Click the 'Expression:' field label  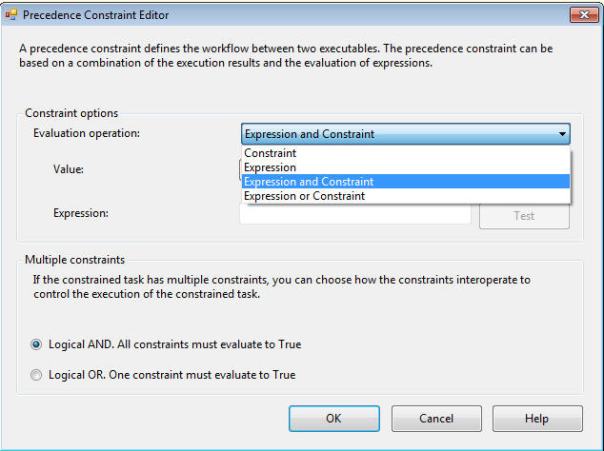pyautogui.click(x=81, y=213)
